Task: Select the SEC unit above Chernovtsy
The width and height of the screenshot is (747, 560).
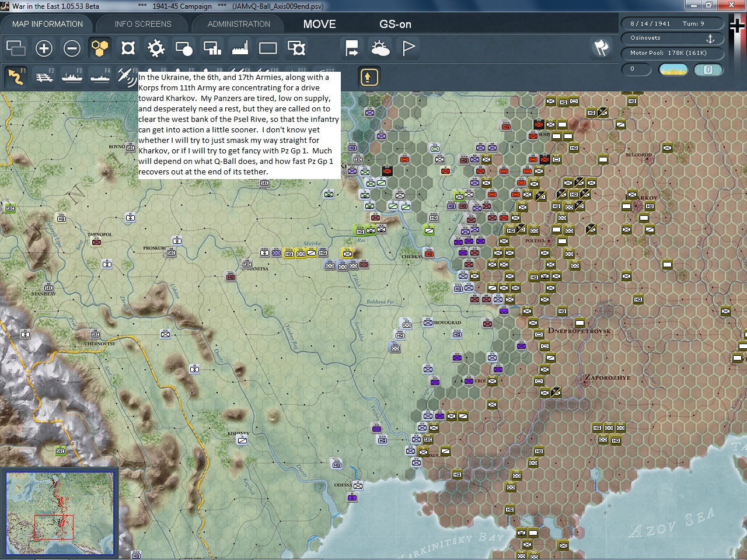Action: point(95,334)
